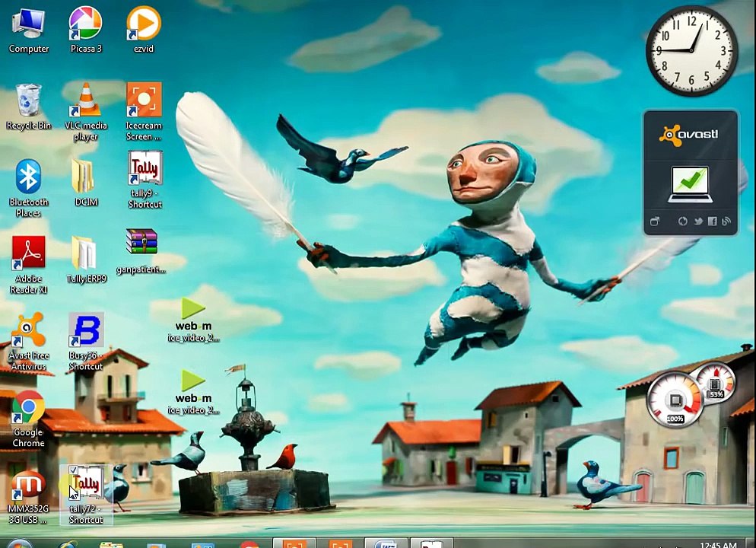Click the analog clock gadget

click(691, 51)
